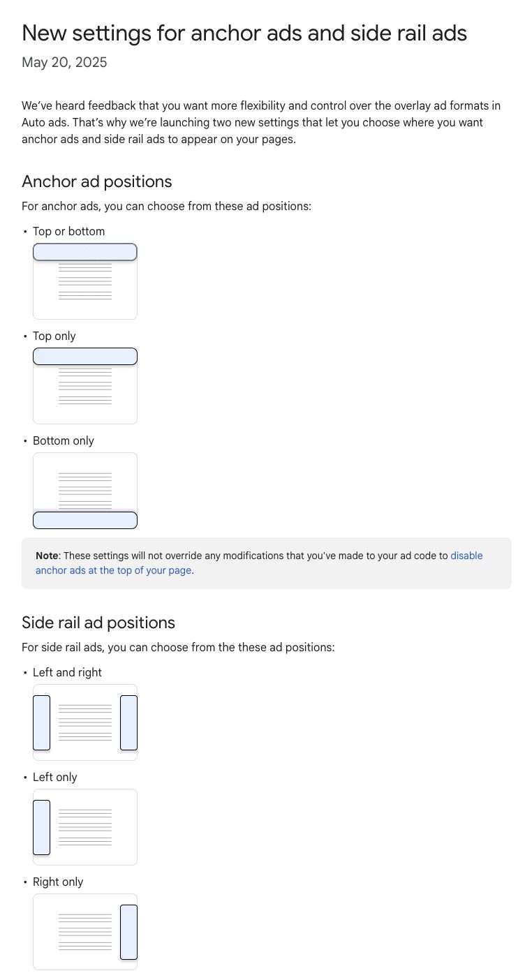
Task: Click right rail in Left and right diagram
Action: tap(128, 722)
